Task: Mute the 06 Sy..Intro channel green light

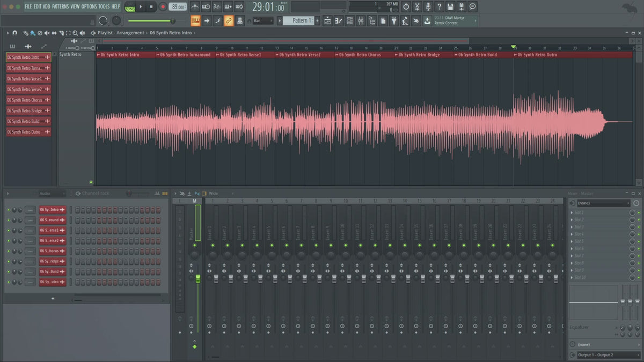Action: tap(9, 210)
